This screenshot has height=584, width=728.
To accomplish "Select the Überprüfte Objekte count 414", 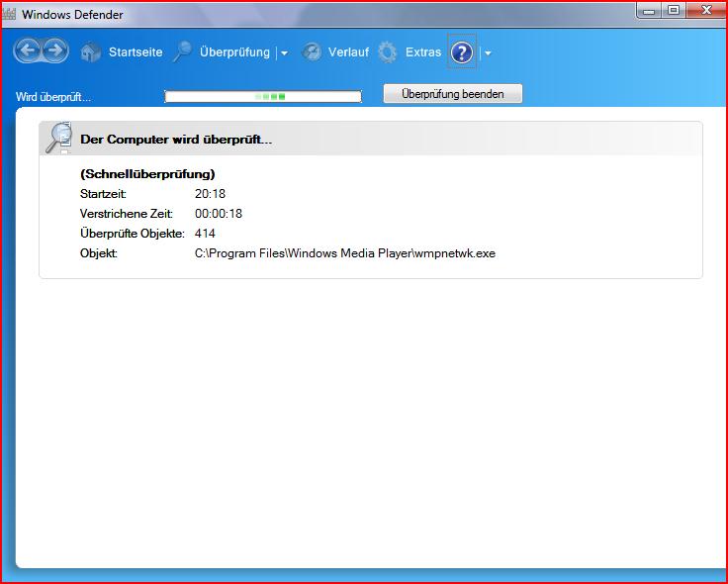I will point(205,234).
